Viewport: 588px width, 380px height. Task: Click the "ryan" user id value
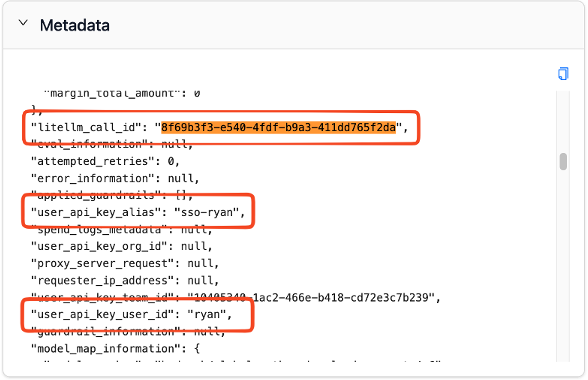pos(207,315)
